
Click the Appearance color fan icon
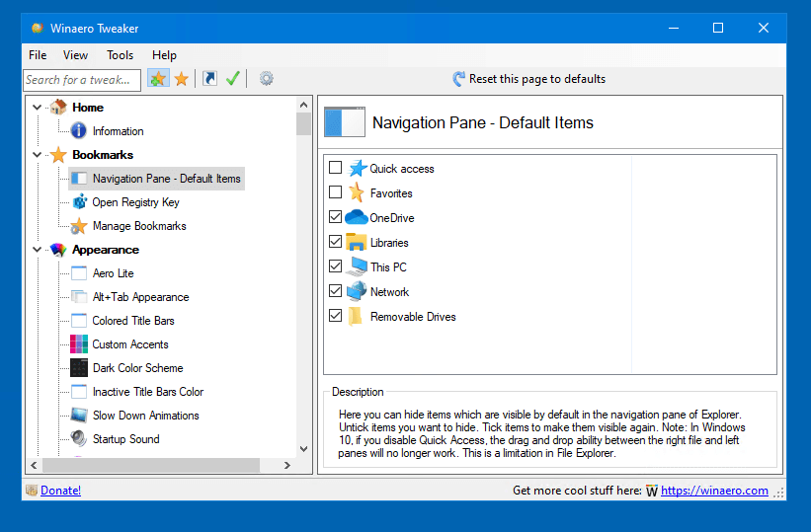(x=58, y=250)
